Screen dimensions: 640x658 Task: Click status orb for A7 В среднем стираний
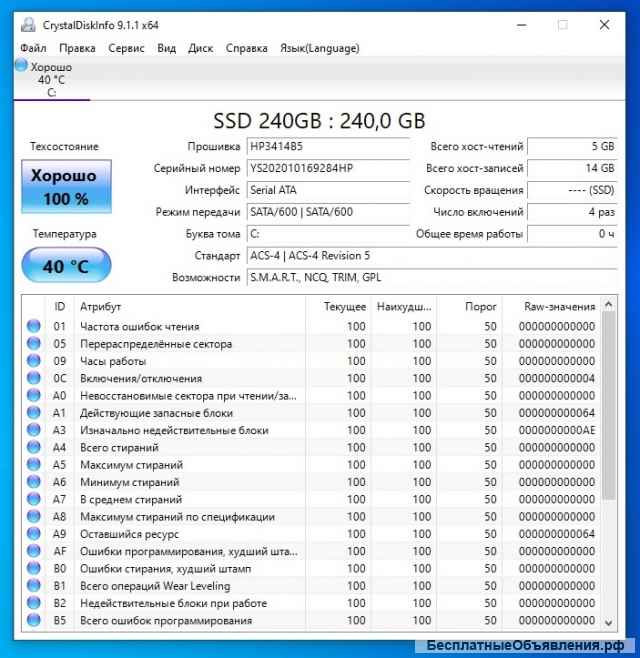point(34,499)
